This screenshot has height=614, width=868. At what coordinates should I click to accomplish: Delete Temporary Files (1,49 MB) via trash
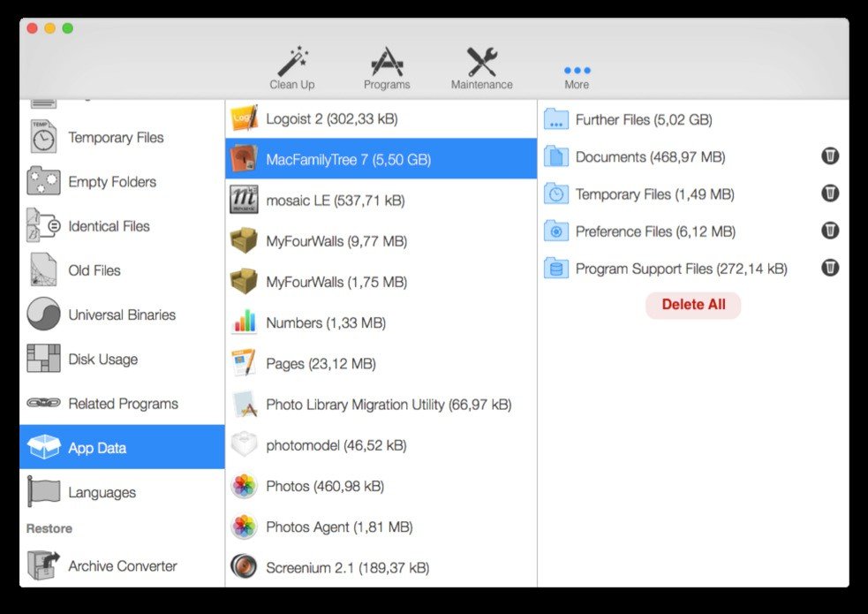pos(830,193)
